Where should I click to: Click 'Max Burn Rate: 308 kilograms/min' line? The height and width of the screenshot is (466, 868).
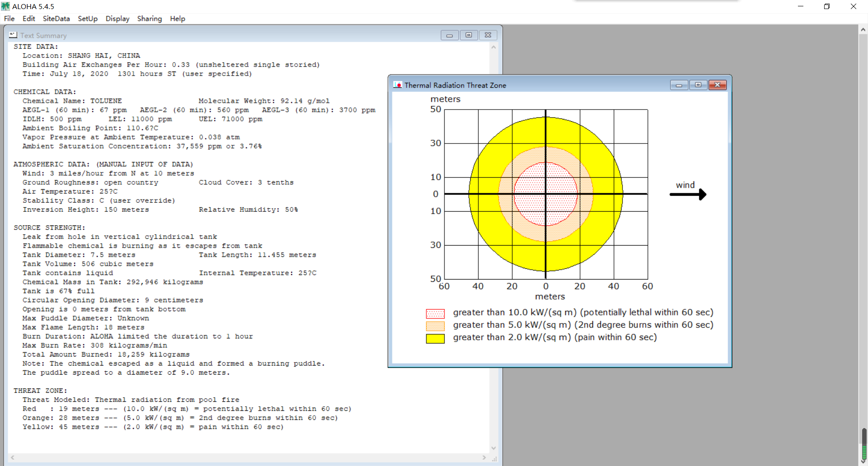point(95,345)
